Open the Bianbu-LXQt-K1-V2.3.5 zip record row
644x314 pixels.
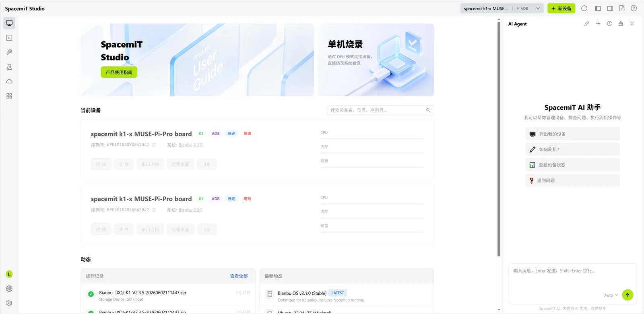[168, 295]
